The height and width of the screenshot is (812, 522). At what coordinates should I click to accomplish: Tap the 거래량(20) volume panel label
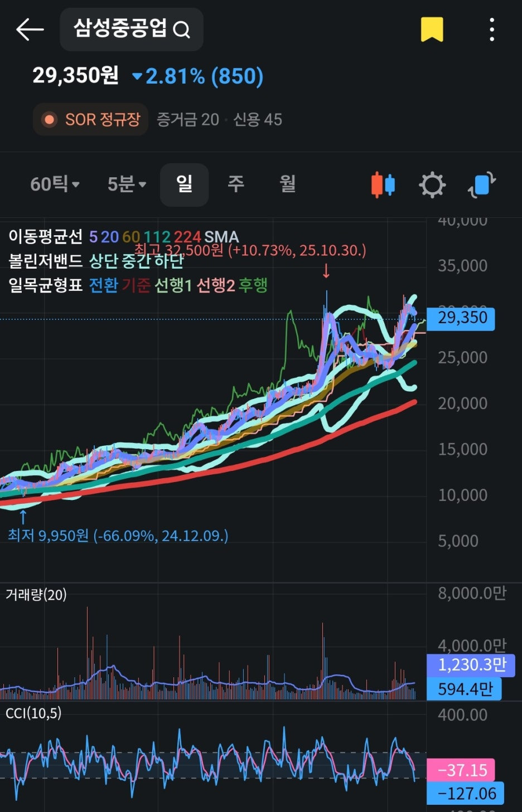[x=36, y=595]
